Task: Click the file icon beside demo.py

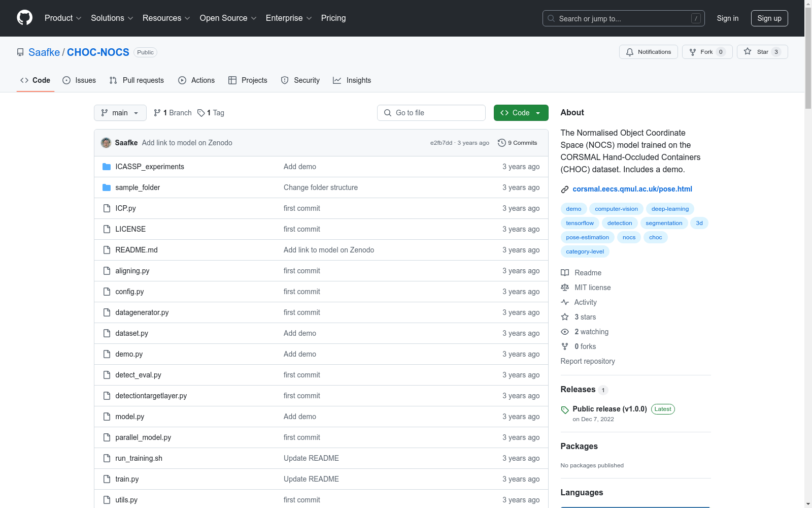Action: tap(107, 354)
